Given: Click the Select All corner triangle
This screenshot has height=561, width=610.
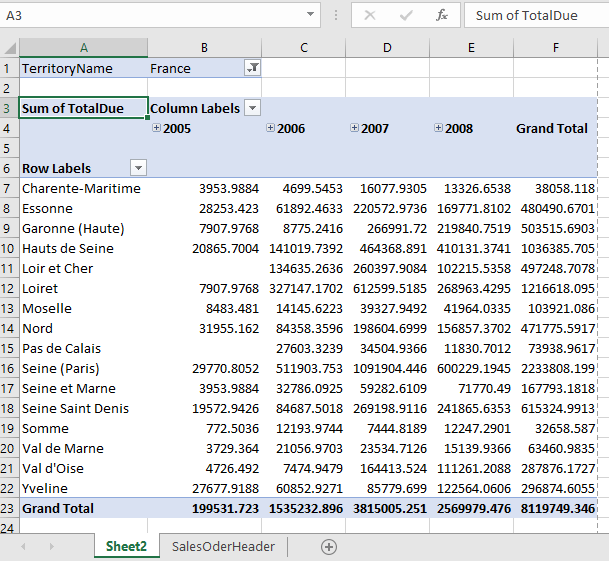Looking at the screenshot, I should click(x=10, y=48).
